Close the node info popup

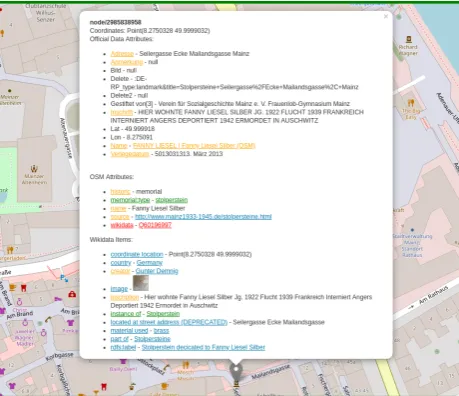[x=386, y=16]
